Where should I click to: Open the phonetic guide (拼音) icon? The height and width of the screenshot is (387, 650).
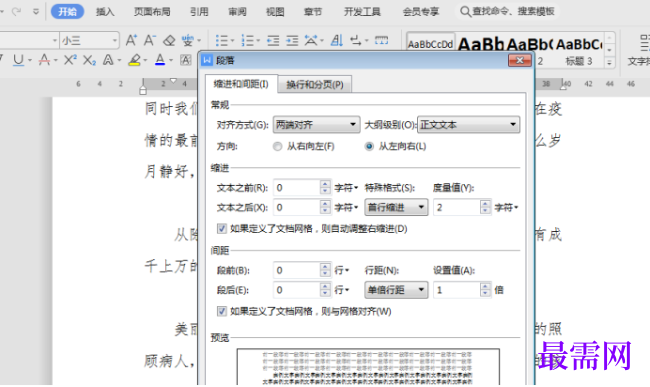click(x=187, y=41)
